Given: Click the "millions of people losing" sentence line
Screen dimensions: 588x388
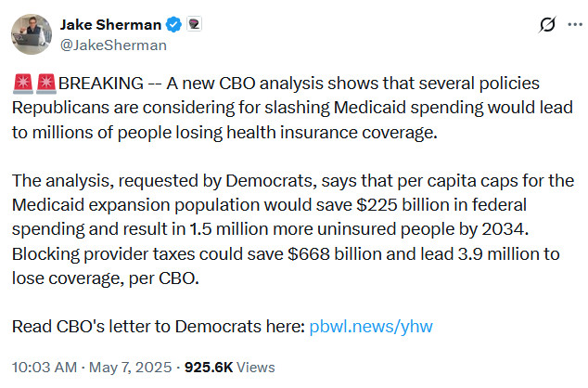Looking at the screenshot, I should point(224,133).
